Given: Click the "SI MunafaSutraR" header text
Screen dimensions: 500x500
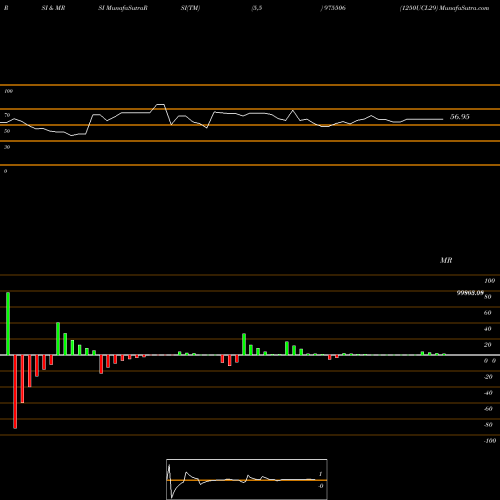Looking at the screenshot, I should click(123, 8).
